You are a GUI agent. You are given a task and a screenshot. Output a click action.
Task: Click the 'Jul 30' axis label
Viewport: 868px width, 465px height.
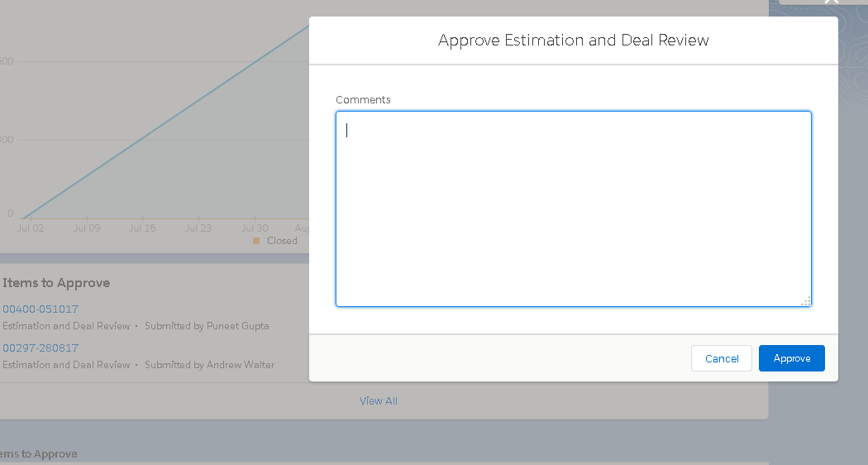point(255,228)
